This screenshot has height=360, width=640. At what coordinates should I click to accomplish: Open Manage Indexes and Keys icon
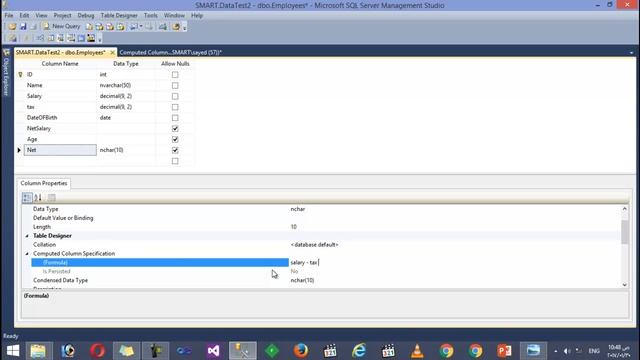(51, 38)
